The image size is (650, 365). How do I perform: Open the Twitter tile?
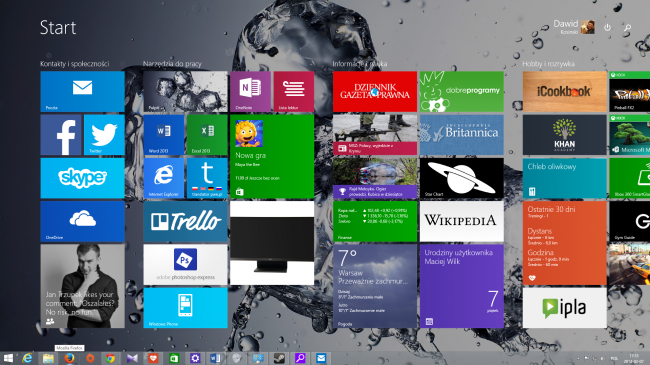[x=104, y=135]
